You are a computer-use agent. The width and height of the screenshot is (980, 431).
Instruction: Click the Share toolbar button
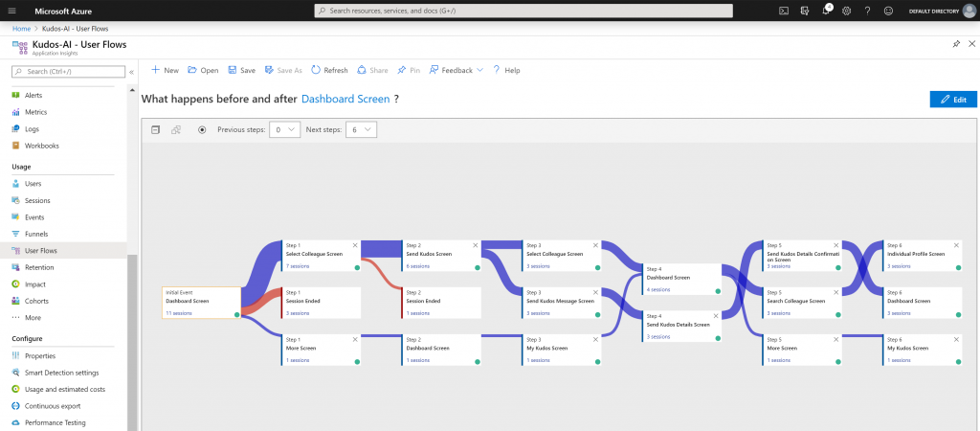[372, 70]
